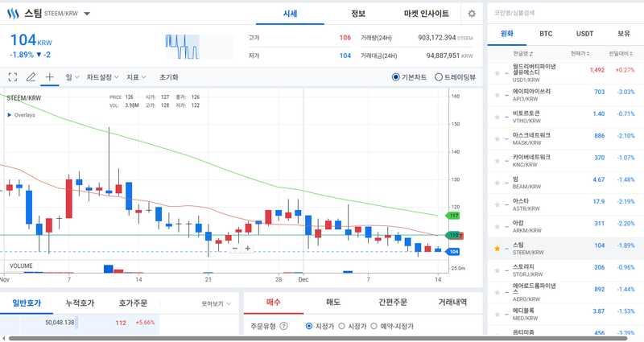This screenshot has width=644, height=342.
Task: Select the pencil drawing tool
Action: pyautogui.click(x=31, y=77)
